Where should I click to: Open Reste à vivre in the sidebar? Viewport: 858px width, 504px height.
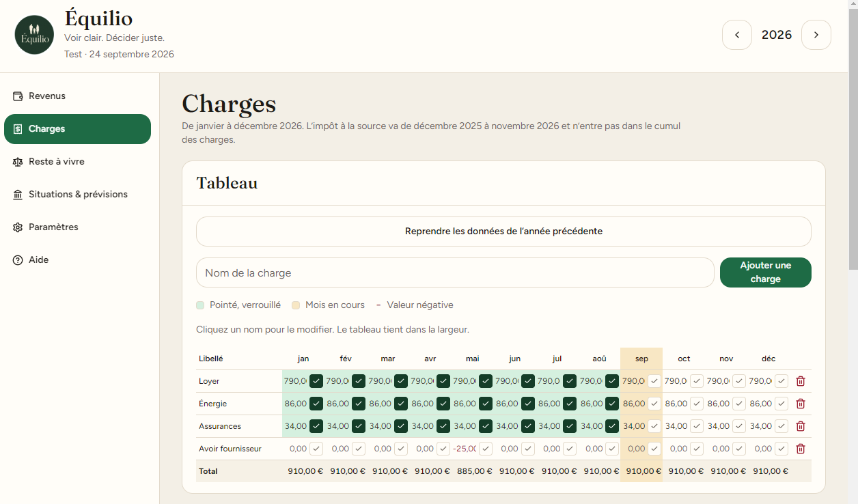pyautogui.click(x=77, y=162)
